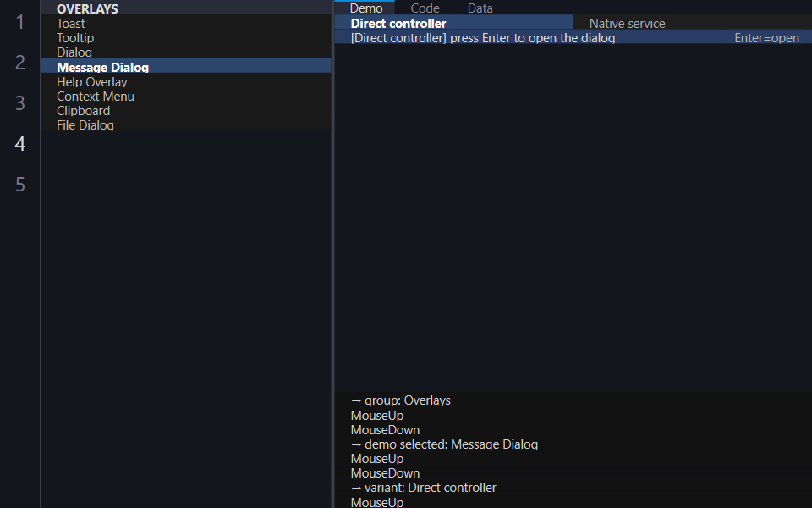This screenshot has width=812, height=508.
Task: Select the entry reading only "Dialog"
Action: tap(185, 52)
